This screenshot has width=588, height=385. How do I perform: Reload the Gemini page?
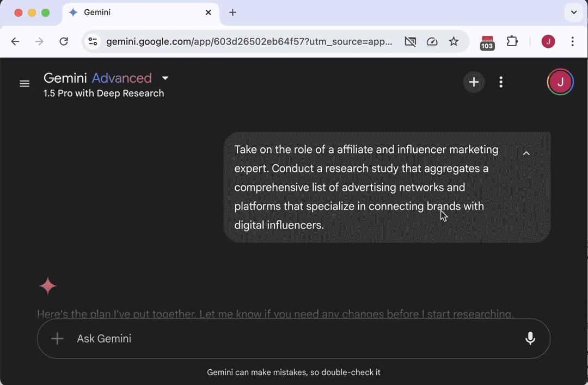[64, 41]
